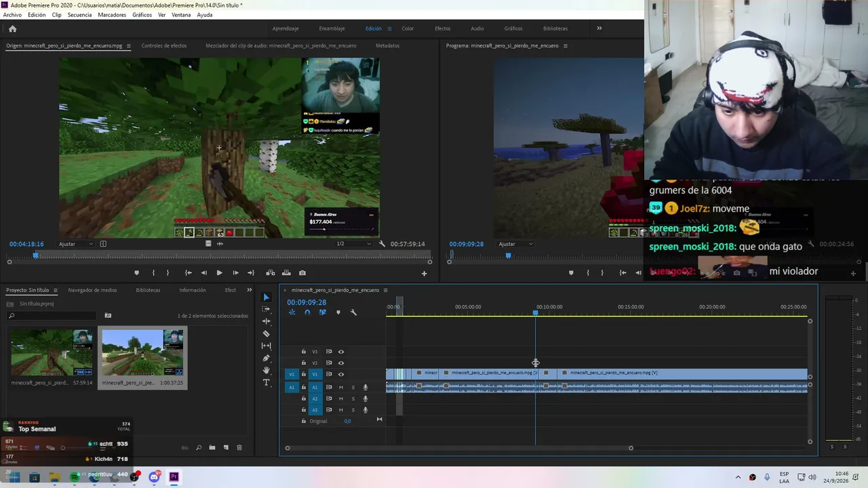Open the Secuencia menu
Screen dimensions: 868x488
click(x=79, y=15)
